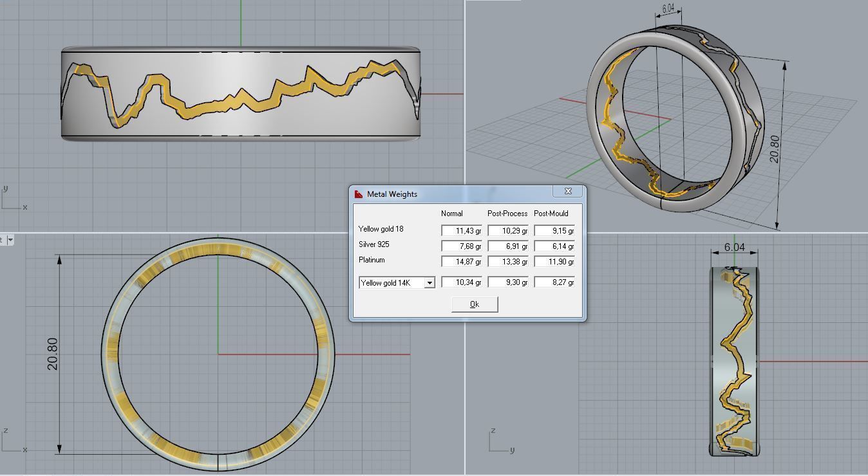The height and width of the screenshot is (476, 868).
Task: Expand the viewport title menu arrow
Action: click(x=10, y=240)
